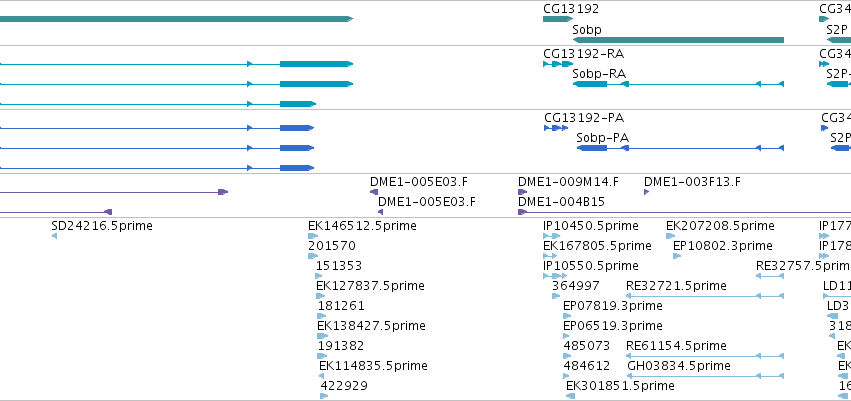The width and height of the screenshot is (851, 401).
Task: Click the GH03834.5prime EST label
Action: pos(678,366)
